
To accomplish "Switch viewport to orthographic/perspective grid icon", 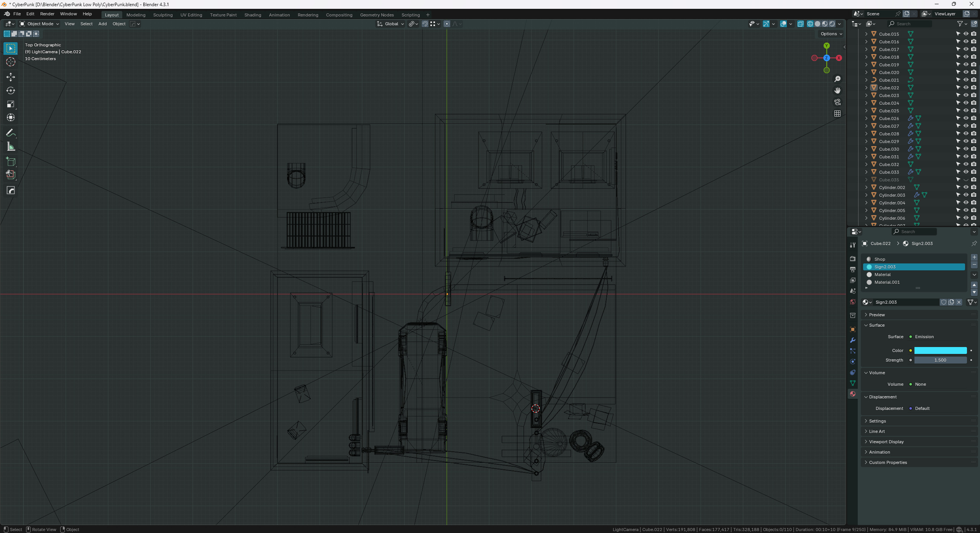I will click(x=837, y=114).
